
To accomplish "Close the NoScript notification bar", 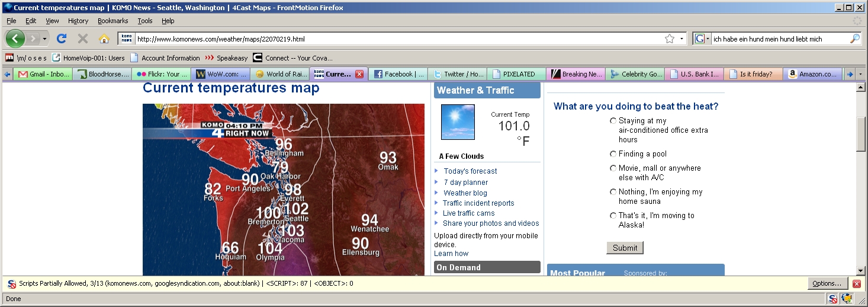I will coord(856,284).
